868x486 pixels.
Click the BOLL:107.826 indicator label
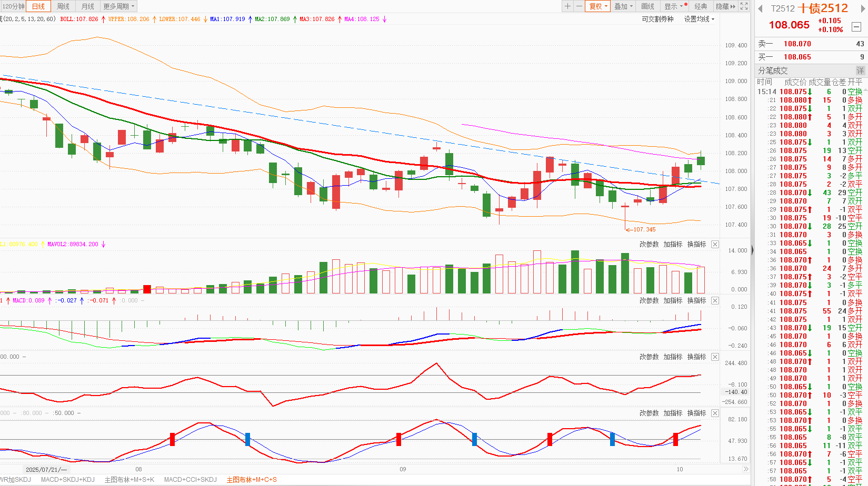click(79, 19)
